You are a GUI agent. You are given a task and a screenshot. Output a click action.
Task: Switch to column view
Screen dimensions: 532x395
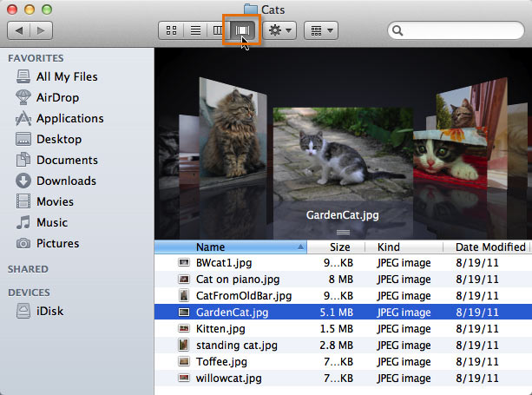click(x=219, y=30)
